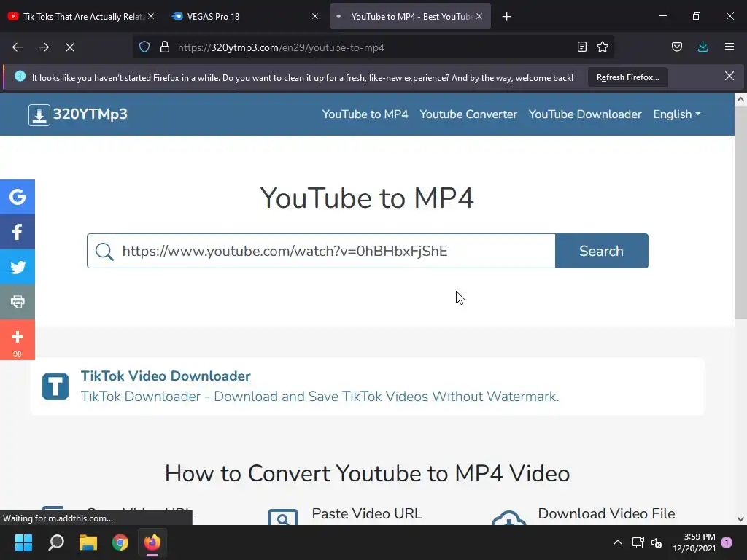
Task: Click the info icon in notification bar
Action: coord(20,76)
